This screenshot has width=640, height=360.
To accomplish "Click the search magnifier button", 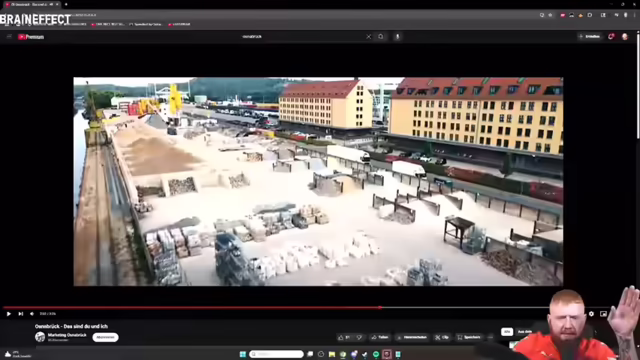I will pos(381,37).
